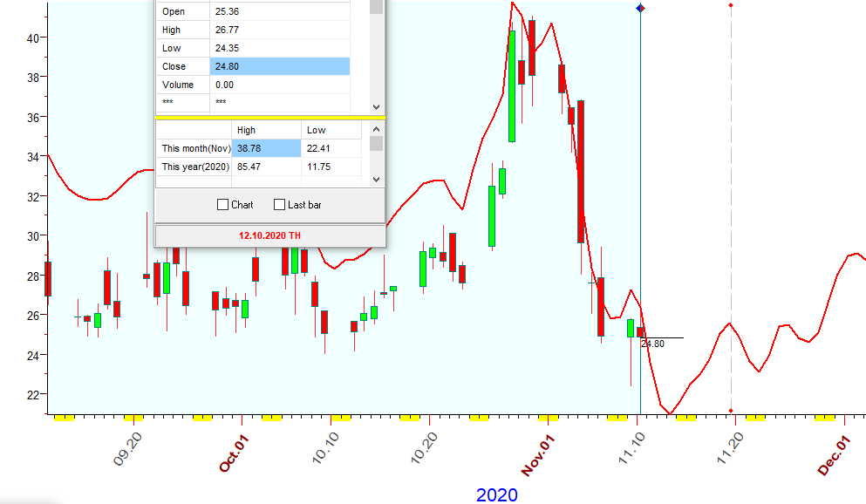Enable the Chart checkbox
Image resolution: width=866 pixels, height=504 pixels.
tap(222, 205)
